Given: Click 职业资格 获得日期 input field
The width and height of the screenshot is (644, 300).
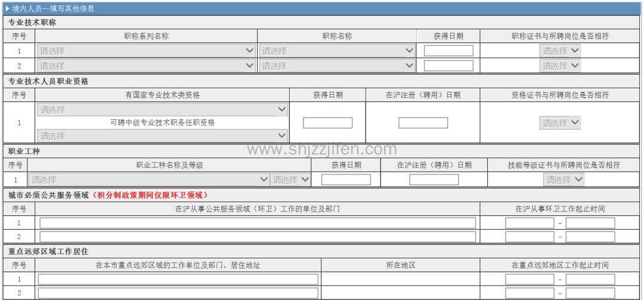Looking at the screenshot, I should (x=327, y=123).
